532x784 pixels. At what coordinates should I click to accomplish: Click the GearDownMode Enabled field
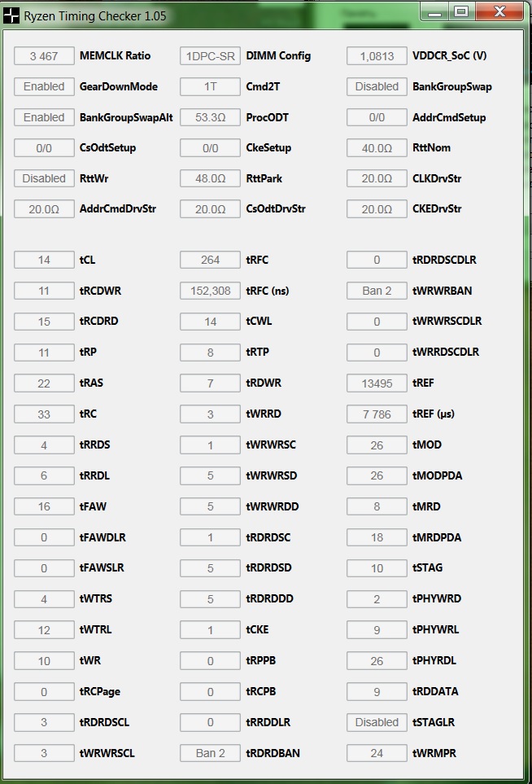click(44, 86)
